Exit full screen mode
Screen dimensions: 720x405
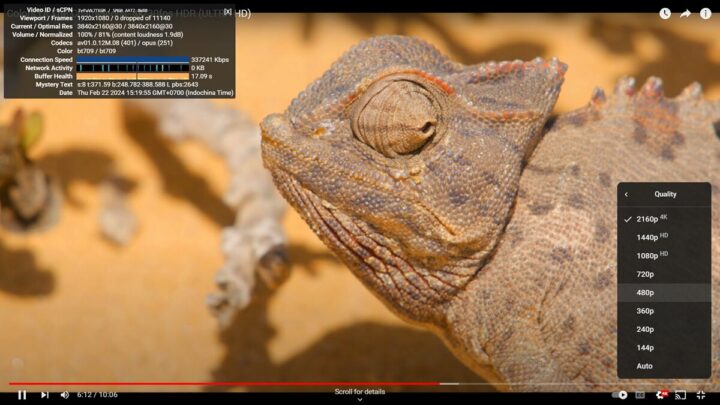tap(701, 395)
